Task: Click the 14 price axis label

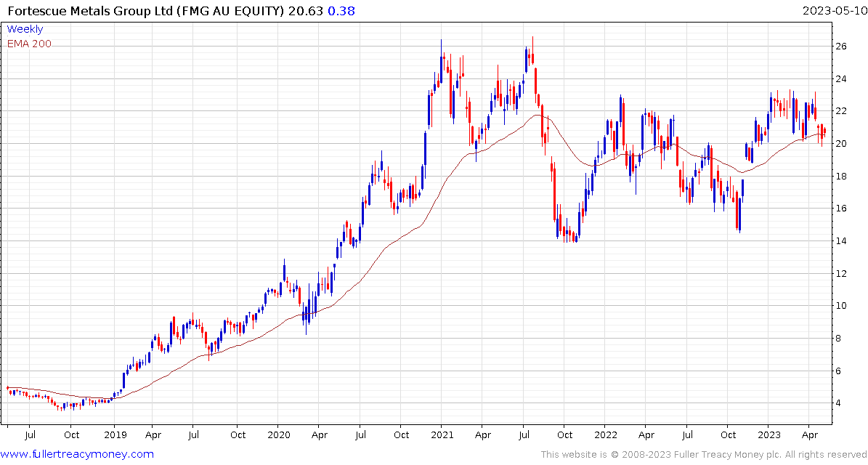Action: (x=841, y=241)
